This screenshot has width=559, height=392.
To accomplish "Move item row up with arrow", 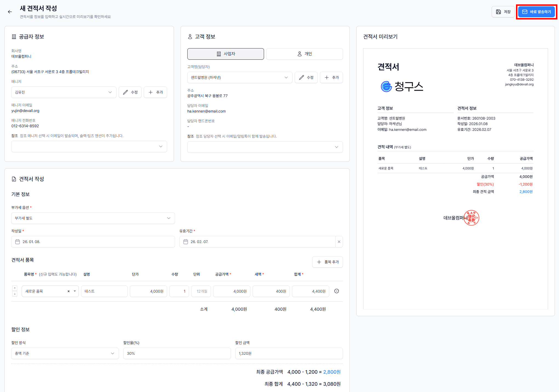I will 15,288.
